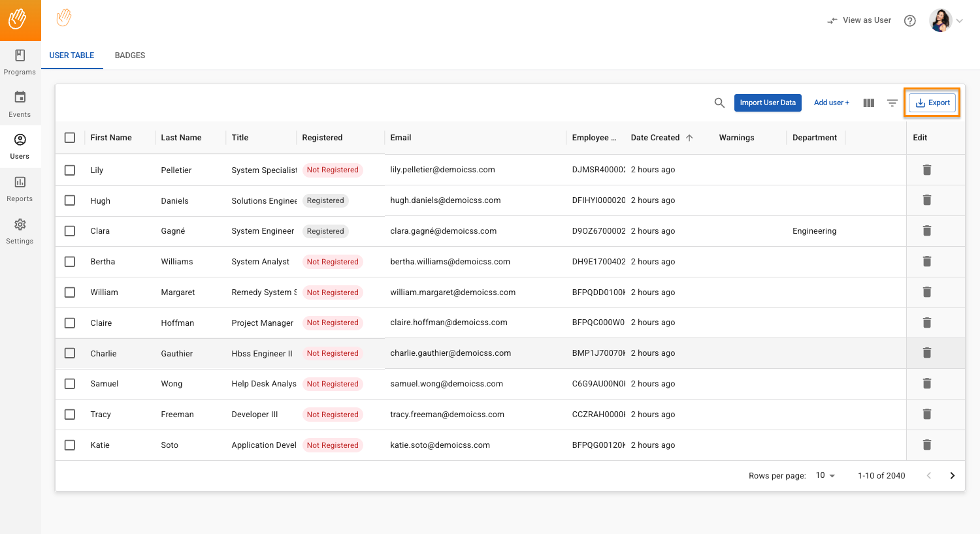980x534 pixels.
Task: Check the box for Hugh Daniels
Action: click(70, 200)
